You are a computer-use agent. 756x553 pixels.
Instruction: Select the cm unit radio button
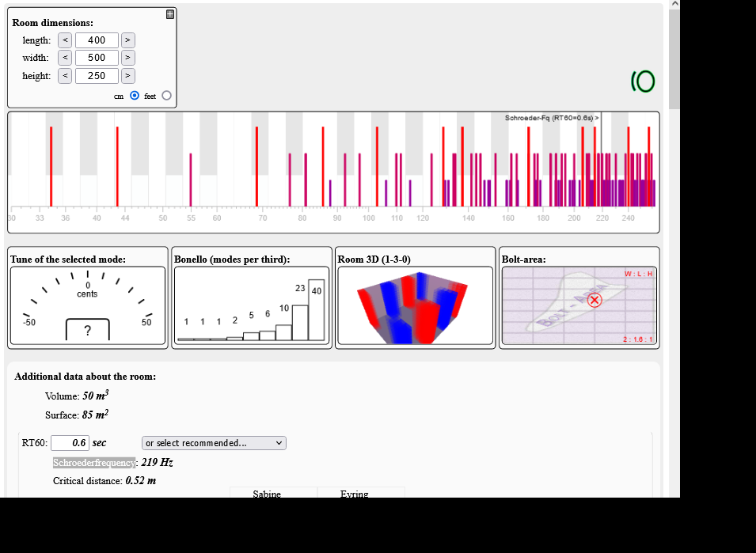tap(135, 96)
